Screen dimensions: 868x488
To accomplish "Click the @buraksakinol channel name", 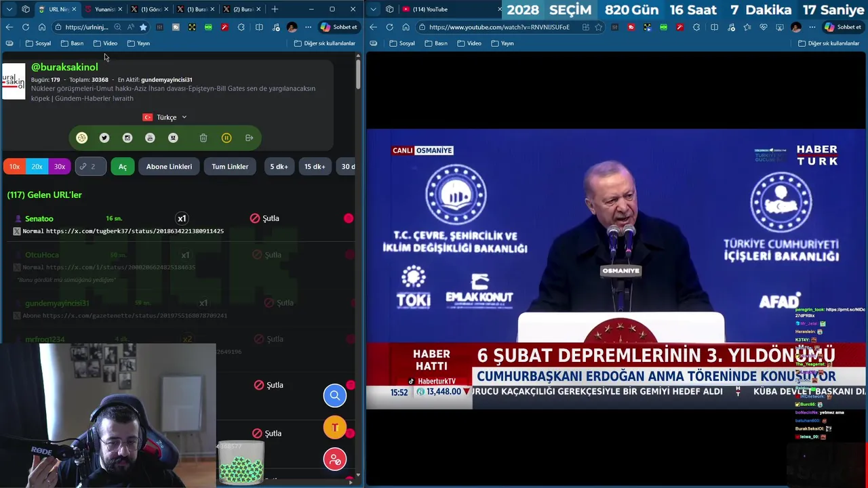I will pyautogui.click(x=64, y=67).
